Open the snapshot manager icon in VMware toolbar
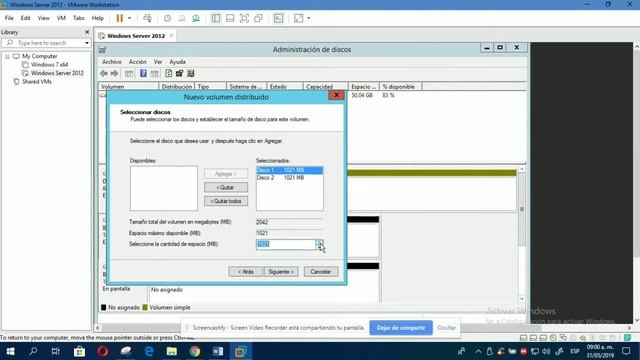640x360 pixels. coord(196,18)
